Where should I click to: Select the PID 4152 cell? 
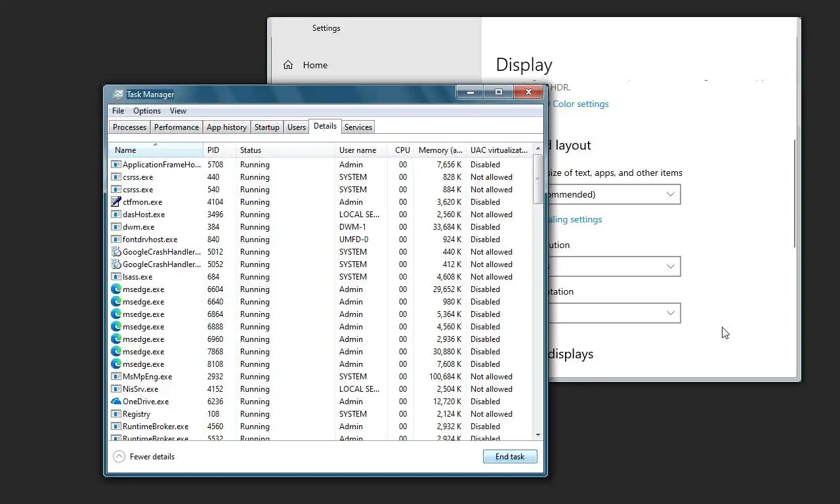coord(215,389)
